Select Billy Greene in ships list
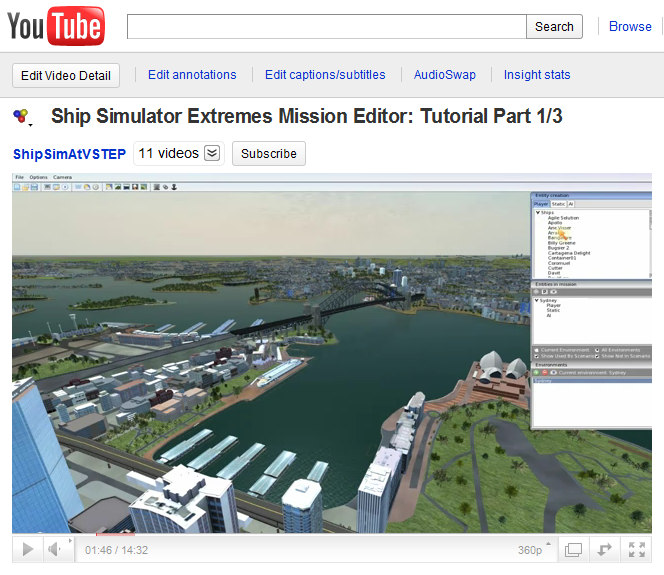This screenshot has height=575, width=664. point(562,243)
